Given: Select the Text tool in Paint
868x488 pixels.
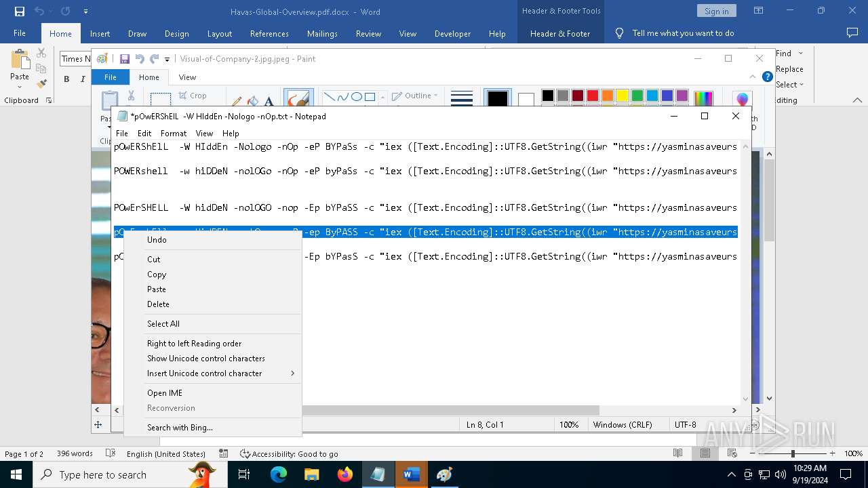Looking at the screenshot, I should pyautogui.click(x=269, y=101).
